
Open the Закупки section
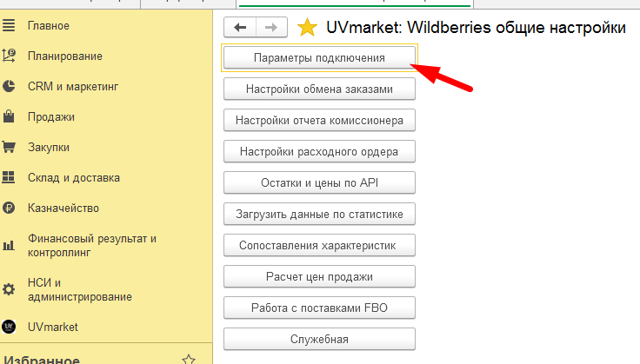pos(49,147)
